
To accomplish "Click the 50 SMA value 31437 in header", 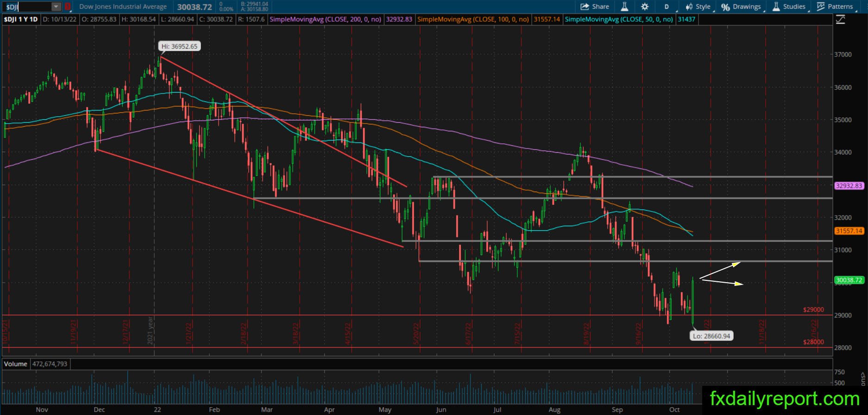I will (686, 19).
